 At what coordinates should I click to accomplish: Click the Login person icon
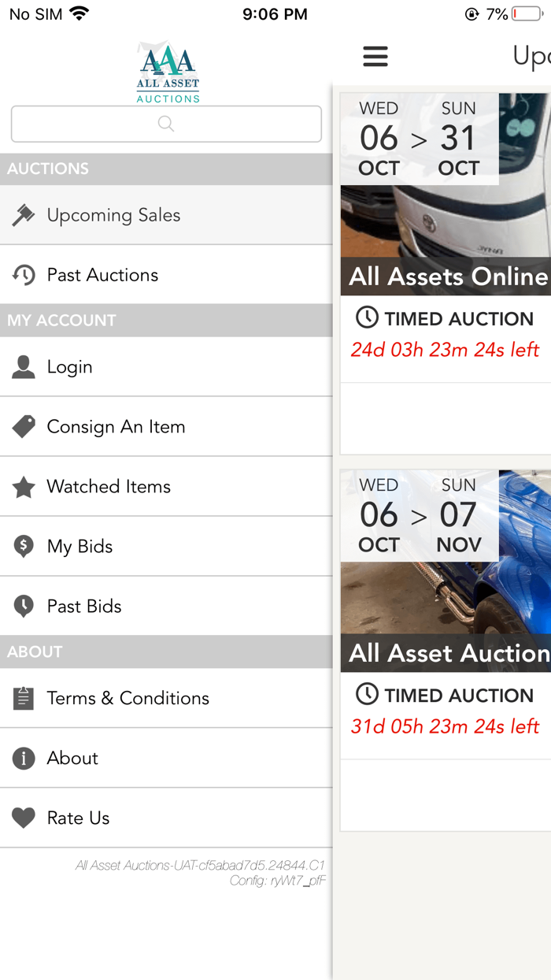[x=24, y=367]
